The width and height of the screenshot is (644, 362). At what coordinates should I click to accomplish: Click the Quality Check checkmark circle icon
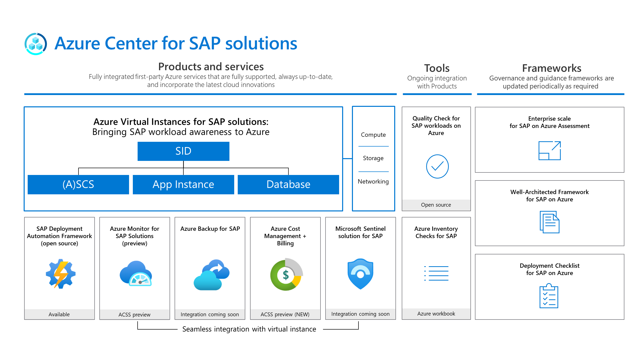pos(437,166)
